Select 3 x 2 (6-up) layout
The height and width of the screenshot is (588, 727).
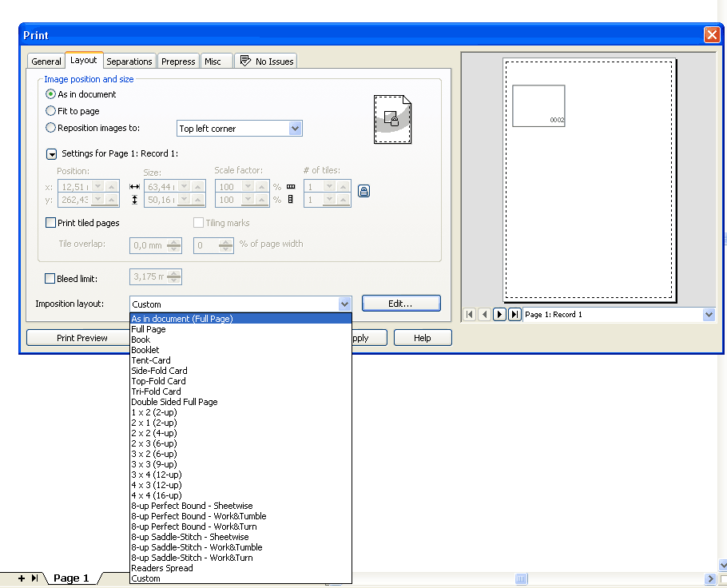click(x=240, y=454)
